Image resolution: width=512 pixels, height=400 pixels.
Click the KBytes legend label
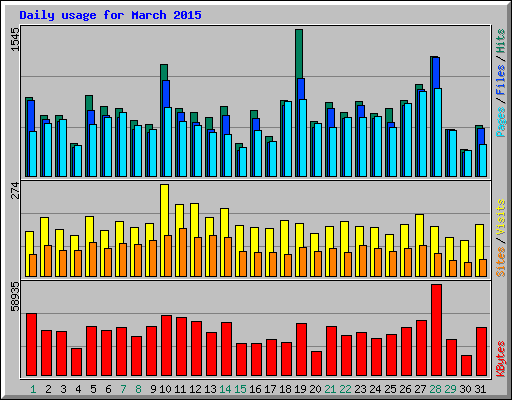pos(501,359)
